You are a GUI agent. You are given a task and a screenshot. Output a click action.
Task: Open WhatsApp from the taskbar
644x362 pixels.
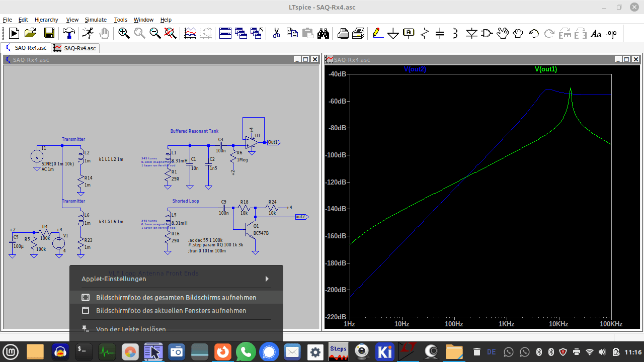(246, 352)
